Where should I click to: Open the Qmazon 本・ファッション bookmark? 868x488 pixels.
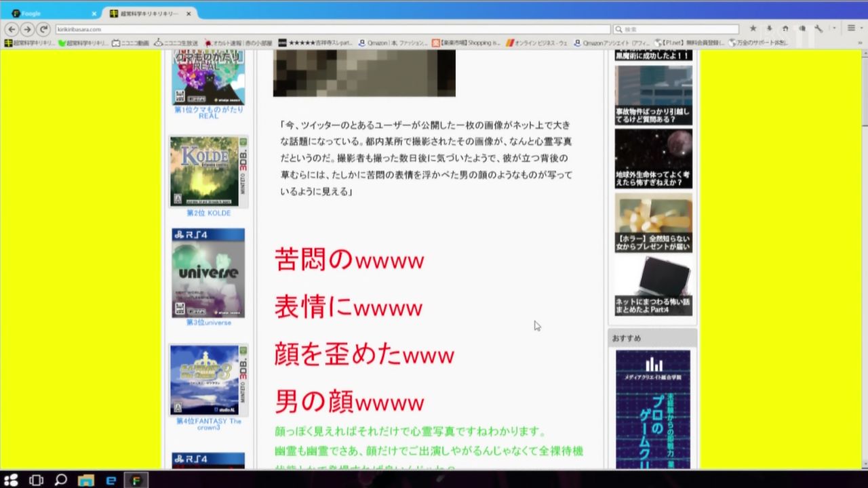(x=393, y=43)
